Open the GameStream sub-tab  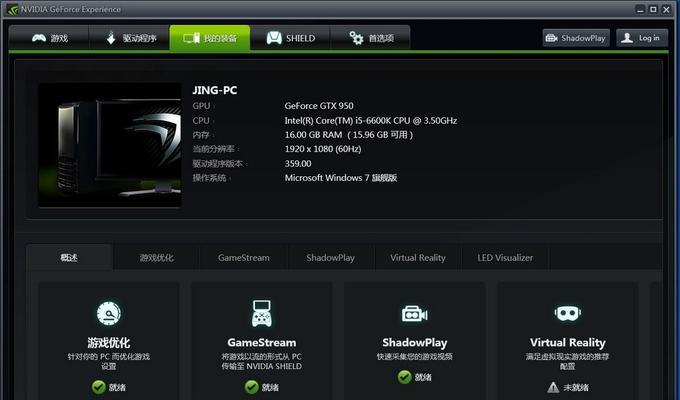(x=244, y=258)
